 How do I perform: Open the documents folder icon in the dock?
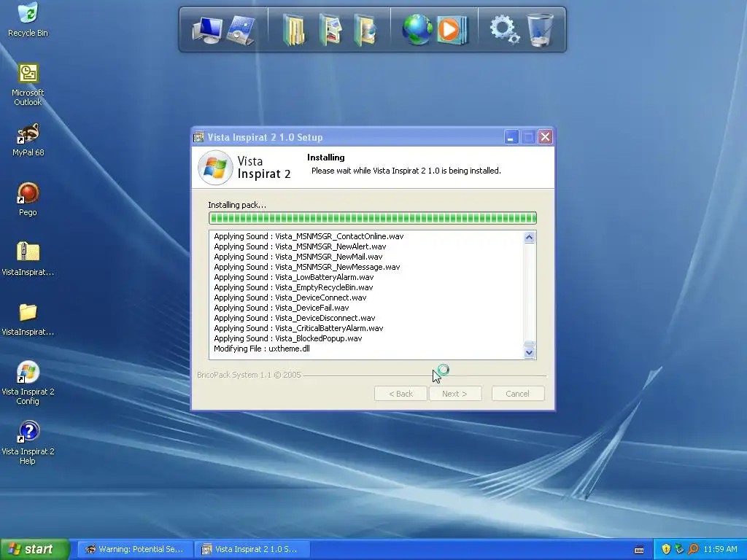[294, 30]
